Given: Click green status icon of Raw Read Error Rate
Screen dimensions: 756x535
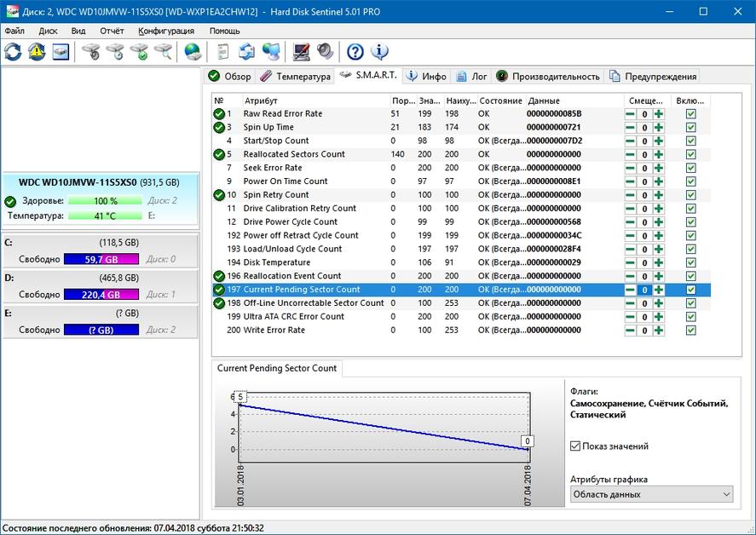Looking at the screenshot, I should [219, 114].
